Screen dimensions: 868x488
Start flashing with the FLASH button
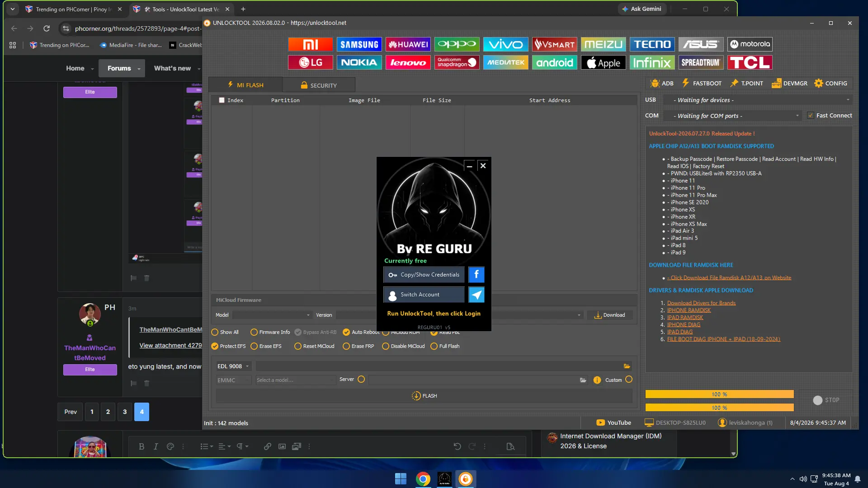(424, 396)
